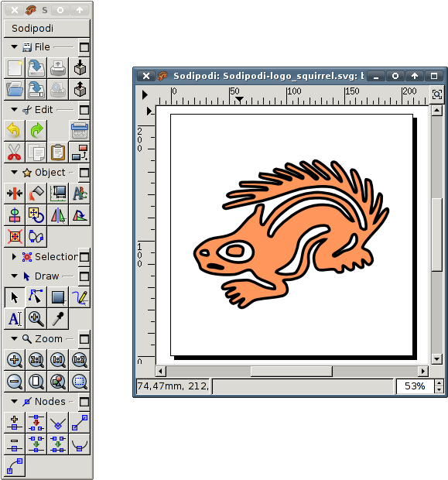The image size is (448, 480).
Task: Activate the text tool
Action: tap(15, 319)
